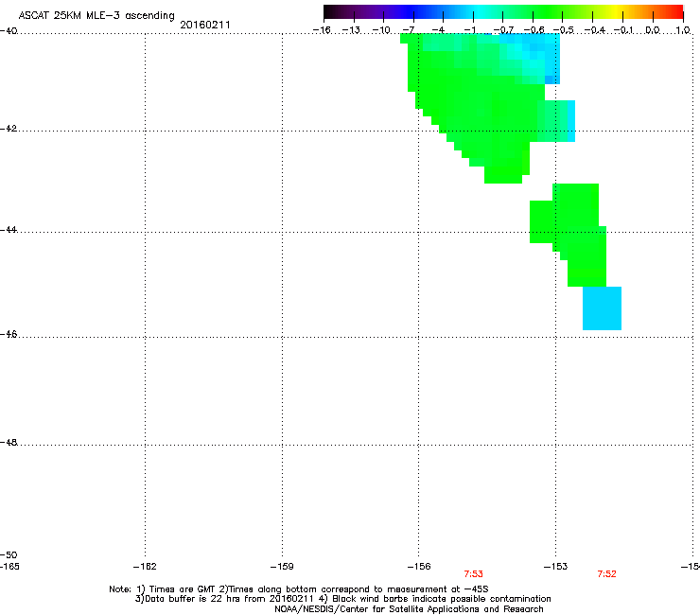The width and height of the screenshot is (700, 615).
Task: Click the note line starting '3)Data buffer is 22 hrs'
Action: click(x=342, y=599)
